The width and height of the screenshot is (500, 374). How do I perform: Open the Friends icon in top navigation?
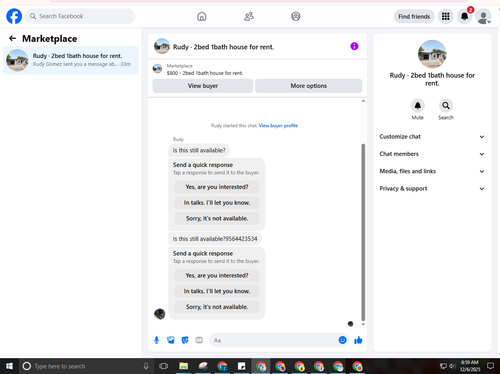coord(249,16)
